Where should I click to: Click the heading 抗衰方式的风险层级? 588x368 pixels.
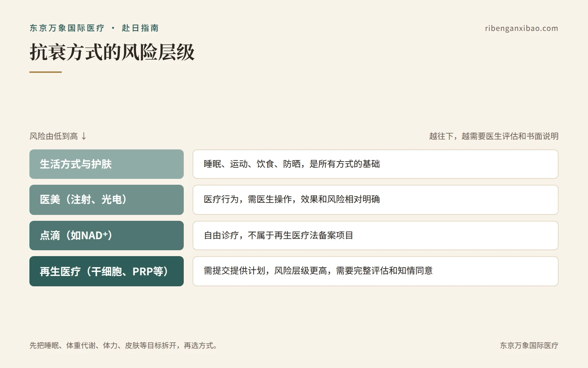(x=112, y=52)
